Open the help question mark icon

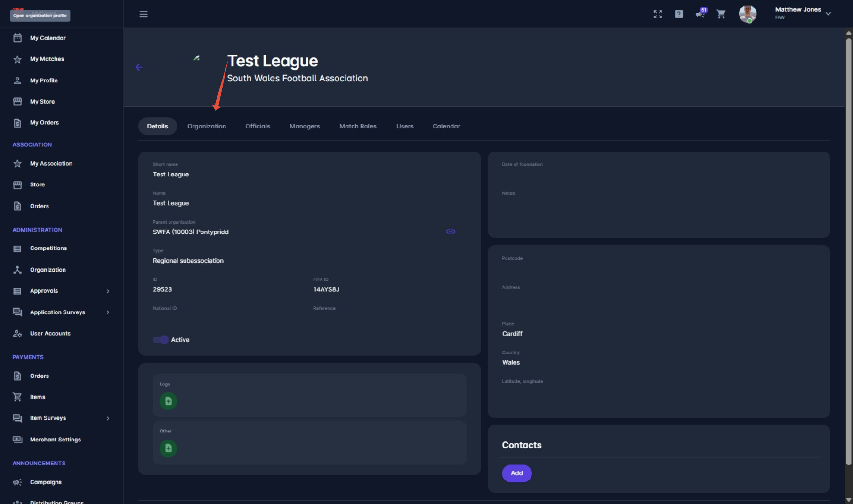pyautogui.click(x=679, y=14)
